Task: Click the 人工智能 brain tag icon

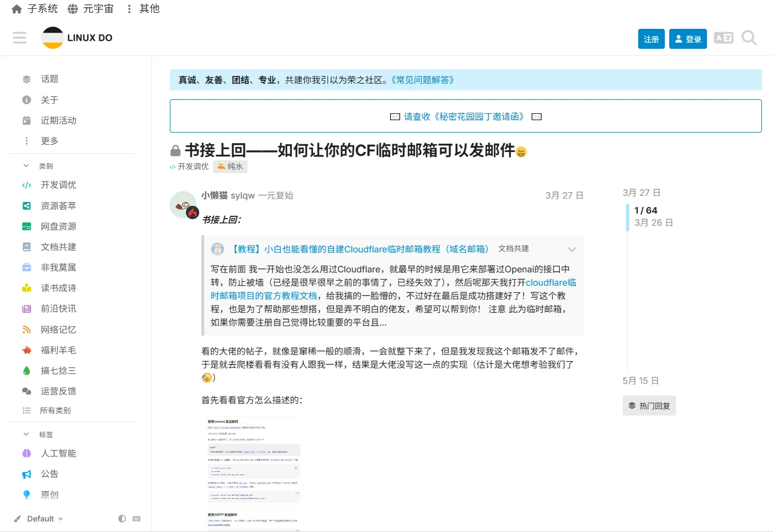Action: 27,453
